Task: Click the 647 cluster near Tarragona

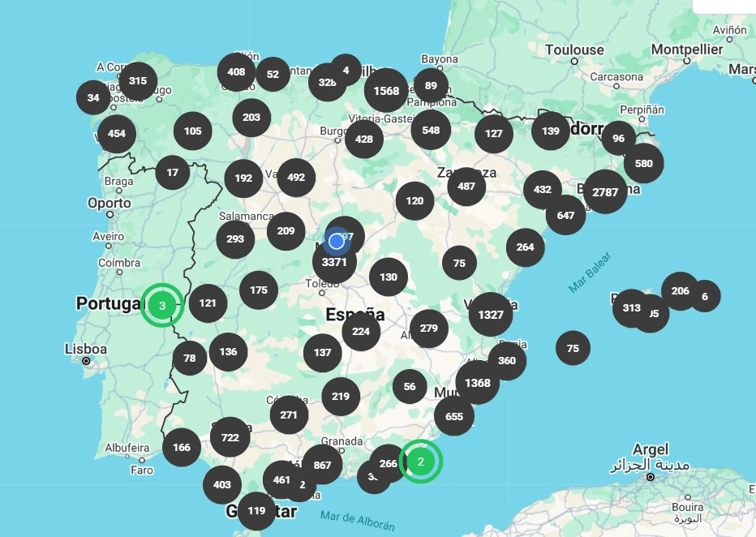Action: click(x=565, y=215)
